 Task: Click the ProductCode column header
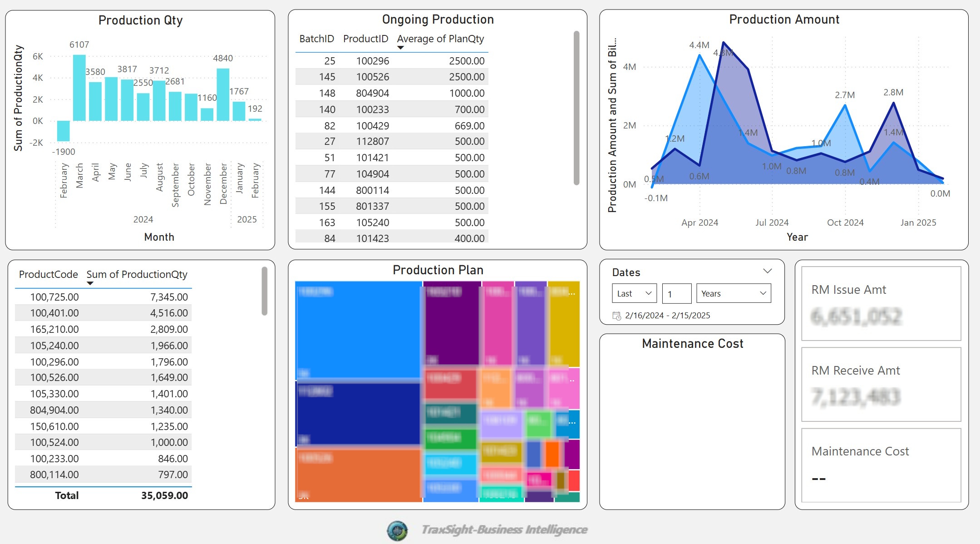pos(48,274)
